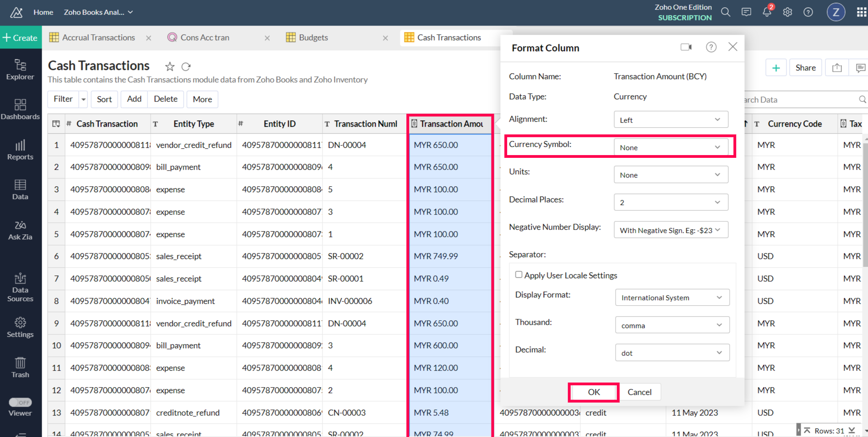Switch to the Cons Acc tran tab

tap(205, 38)
